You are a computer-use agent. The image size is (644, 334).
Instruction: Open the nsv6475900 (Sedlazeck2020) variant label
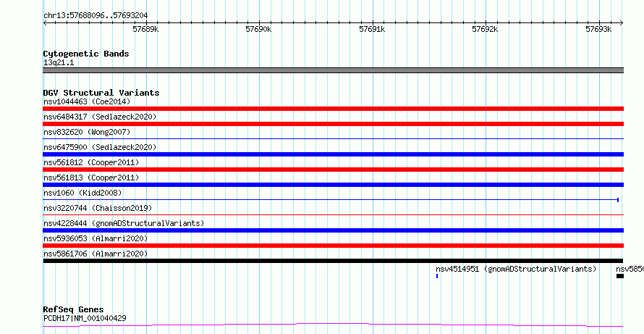tap(100, 147)
